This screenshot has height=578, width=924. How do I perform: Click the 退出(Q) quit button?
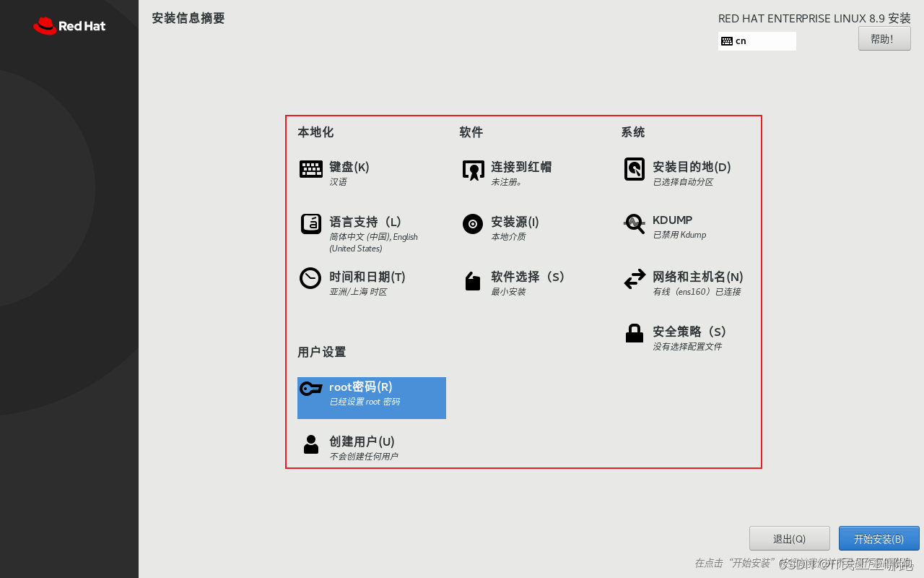point(789,538)
